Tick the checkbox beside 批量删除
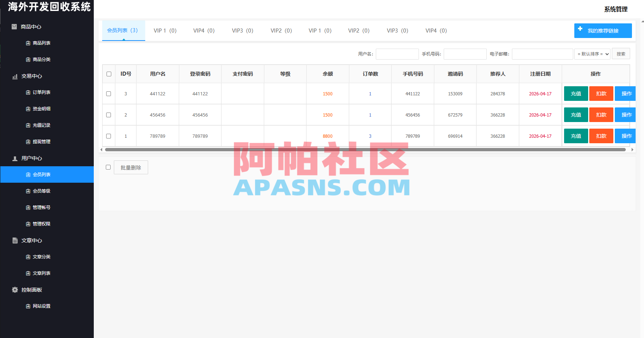The height and width of the screenshot is (338, 644). point(108,167)
